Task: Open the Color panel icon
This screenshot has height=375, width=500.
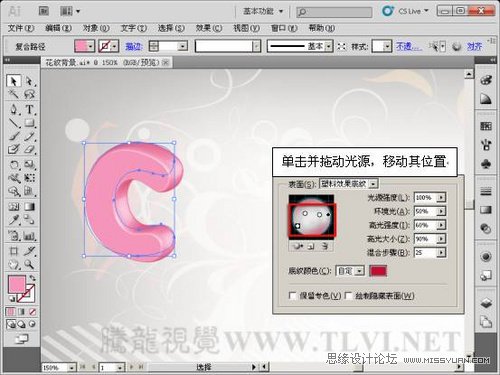Action: tap(486, 80)
